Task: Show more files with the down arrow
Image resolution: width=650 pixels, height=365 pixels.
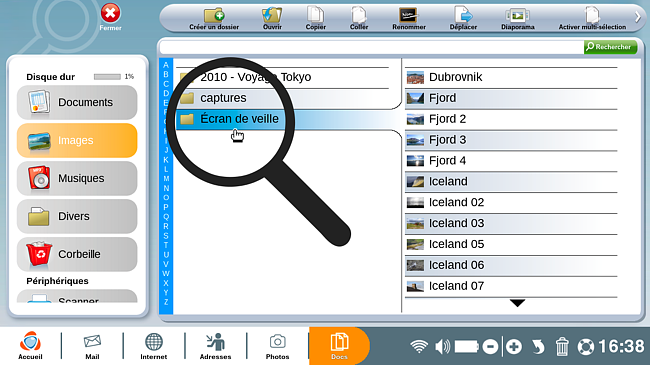Action: (517, 303)
